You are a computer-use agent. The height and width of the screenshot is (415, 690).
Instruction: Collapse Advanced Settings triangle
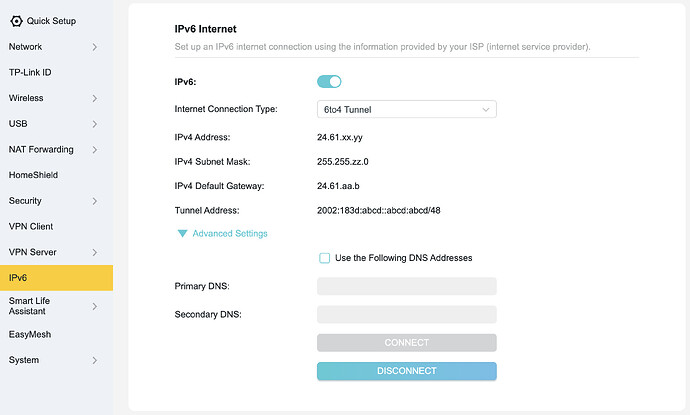click(x=182, y=233)
